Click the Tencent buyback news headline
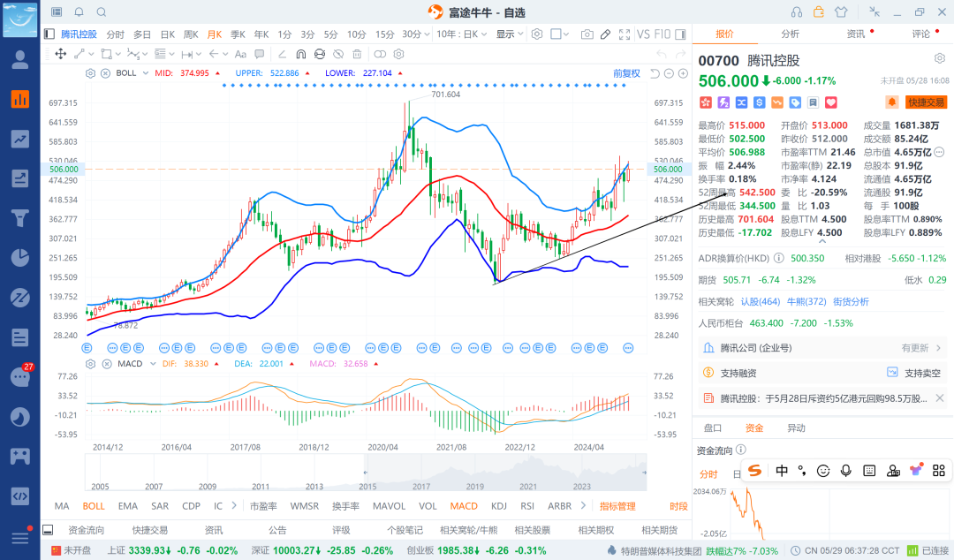 coord(822,398)
